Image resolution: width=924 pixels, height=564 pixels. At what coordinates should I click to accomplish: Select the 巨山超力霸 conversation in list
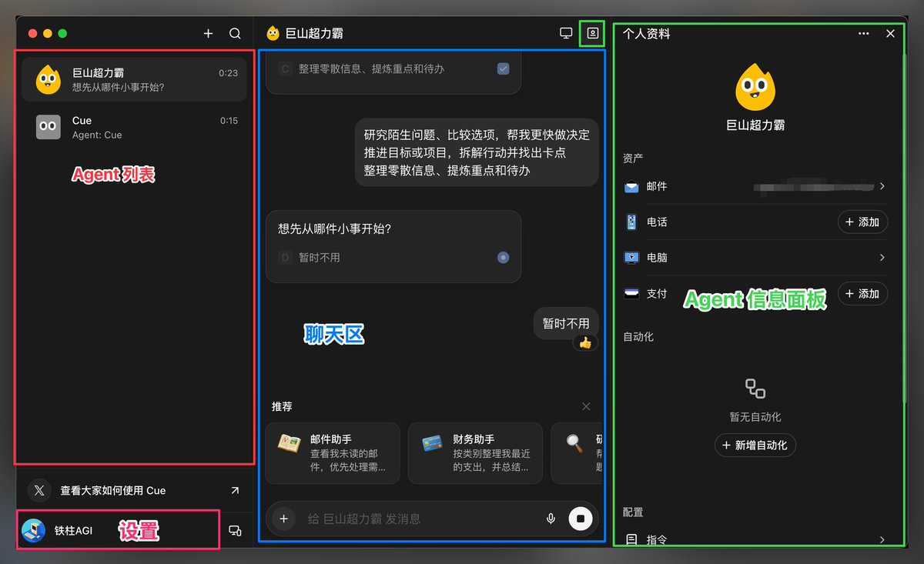[x=134, y=79]
